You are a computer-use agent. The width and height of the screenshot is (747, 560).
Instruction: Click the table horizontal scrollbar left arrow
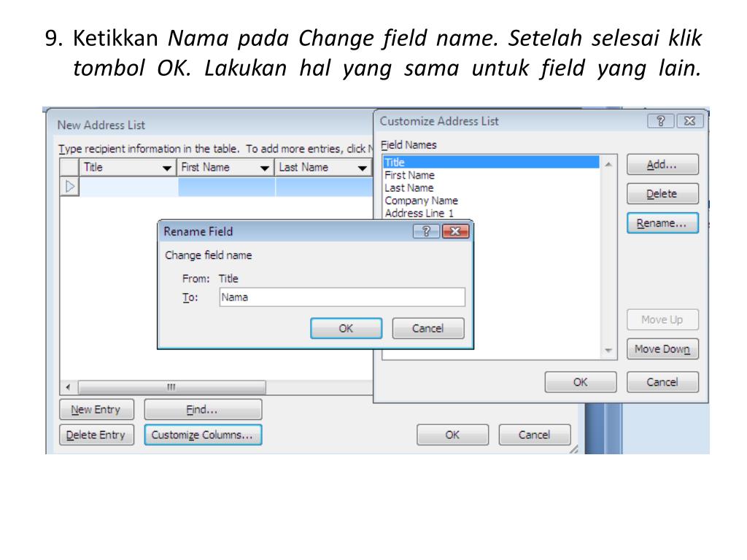pos(68,387)
